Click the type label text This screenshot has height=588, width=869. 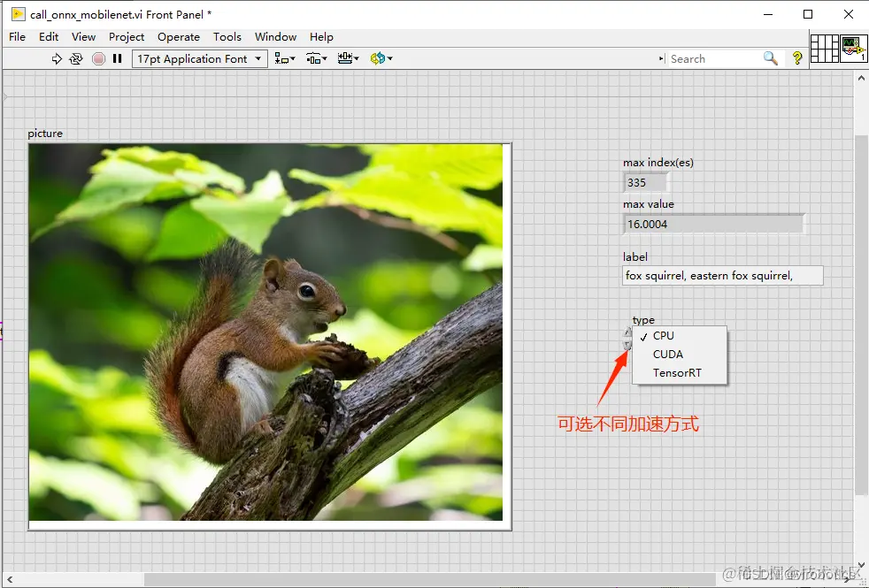point(643,320)
